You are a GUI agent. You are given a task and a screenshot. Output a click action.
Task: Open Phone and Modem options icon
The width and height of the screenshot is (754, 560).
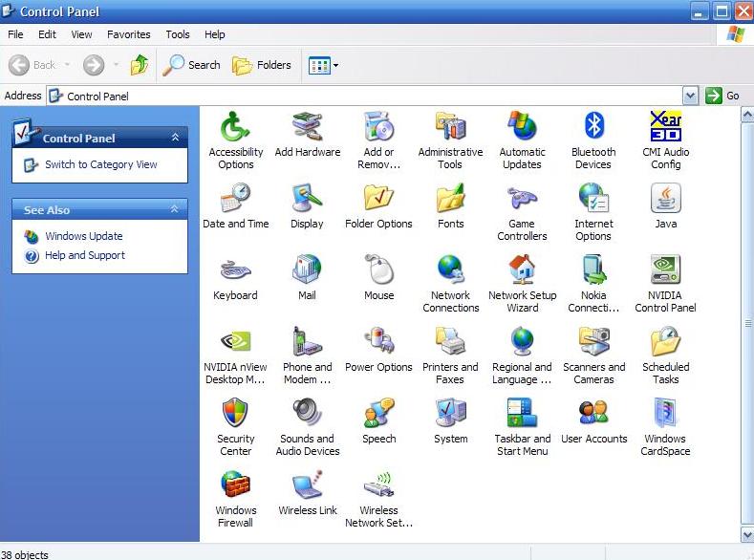click(307, 341)
